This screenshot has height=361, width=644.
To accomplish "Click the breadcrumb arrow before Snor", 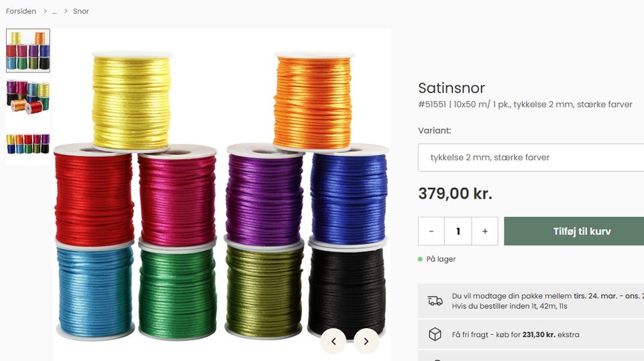I will coord(66,11).
